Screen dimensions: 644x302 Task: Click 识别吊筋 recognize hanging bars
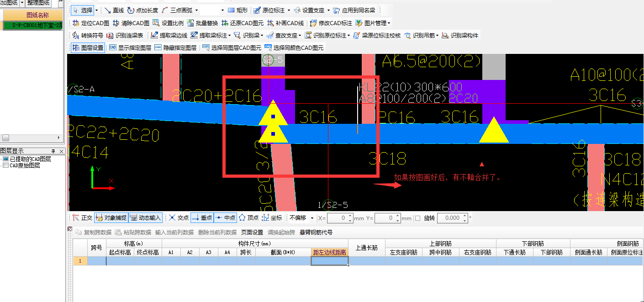coord(419,35)
